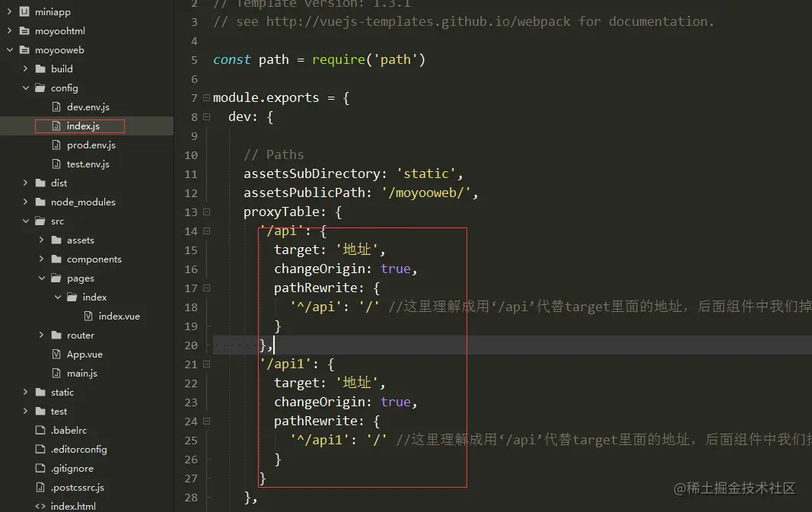The height and width of the screenshot is (512, 812).
Task: Fold the '/api1' block at line 21
Action: pyautogui.click(x=207, y=364)
